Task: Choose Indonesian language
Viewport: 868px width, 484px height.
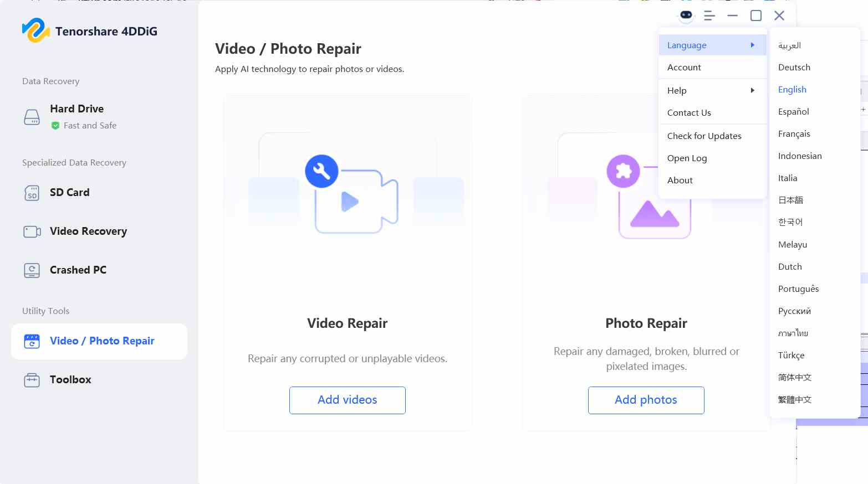Action: 800,156
